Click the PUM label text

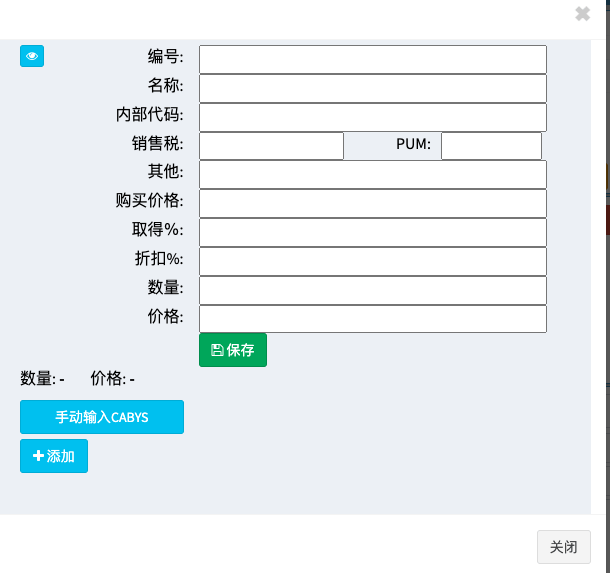(x=413, y=144)
